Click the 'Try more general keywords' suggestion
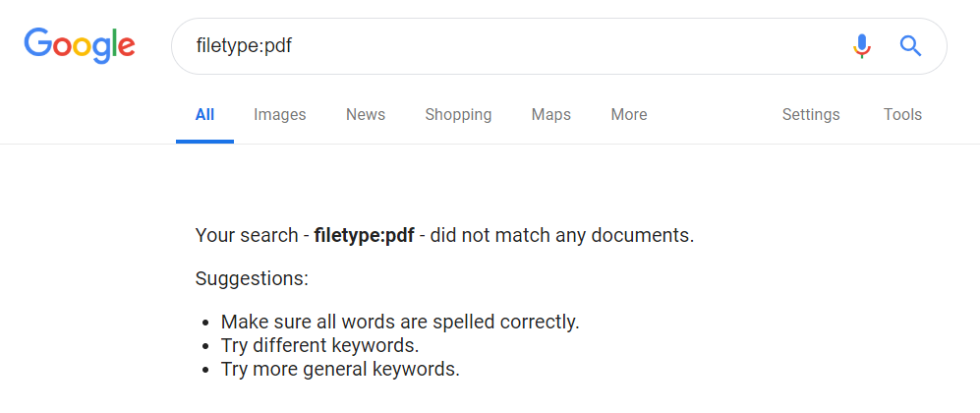The width and height of the screenshot is (980, 413). click(340, 370)
